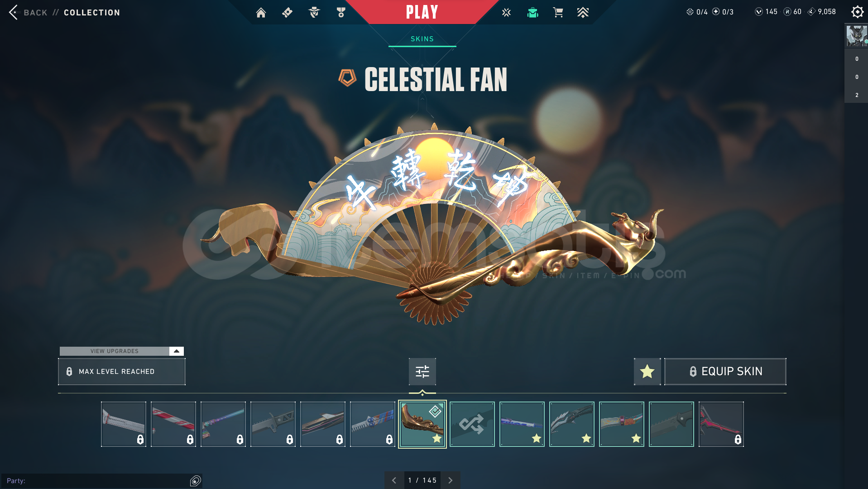Screen dimensions: 868x489
Task: Open the battlepass icon left of Play
Action: [287, 13]
